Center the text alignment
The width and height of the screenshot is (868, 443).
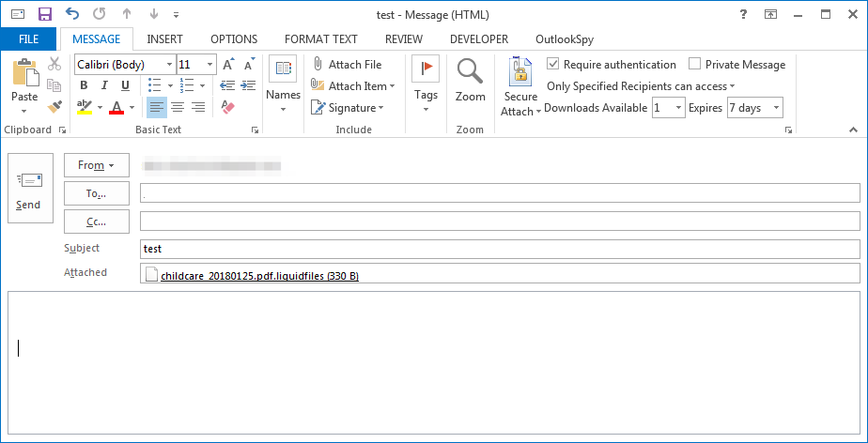pos(178,107)
